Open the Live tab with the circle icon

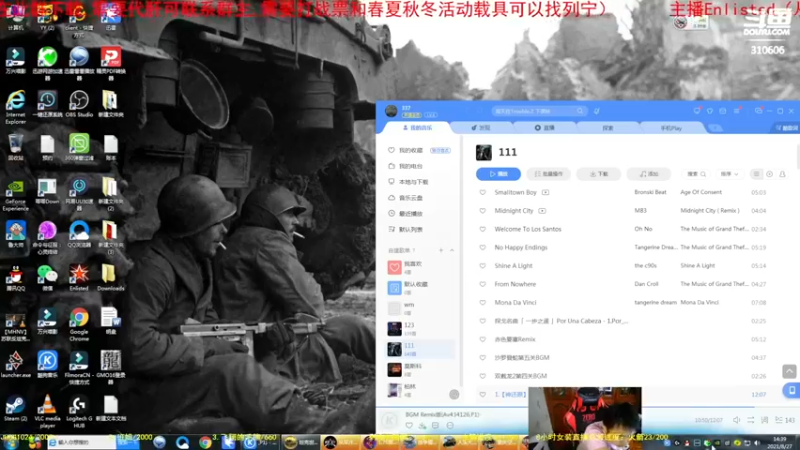point(544,128)
